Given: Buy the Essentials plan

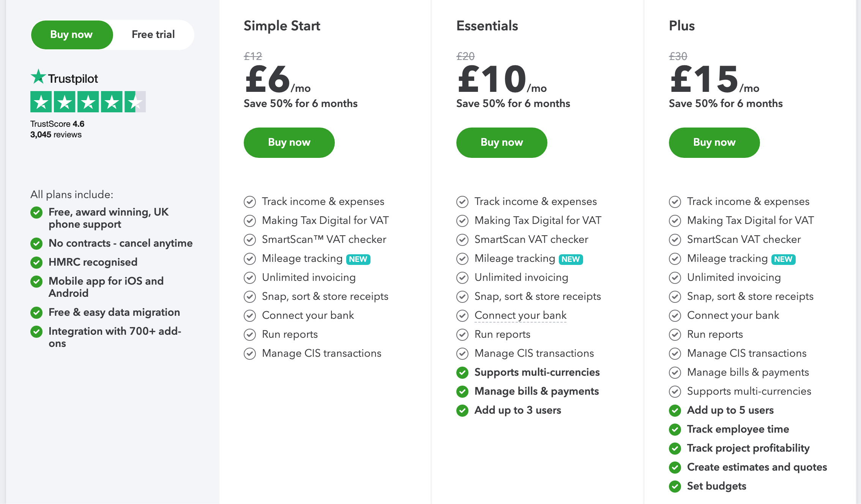Looking at the screenshot, I should 501,142.
